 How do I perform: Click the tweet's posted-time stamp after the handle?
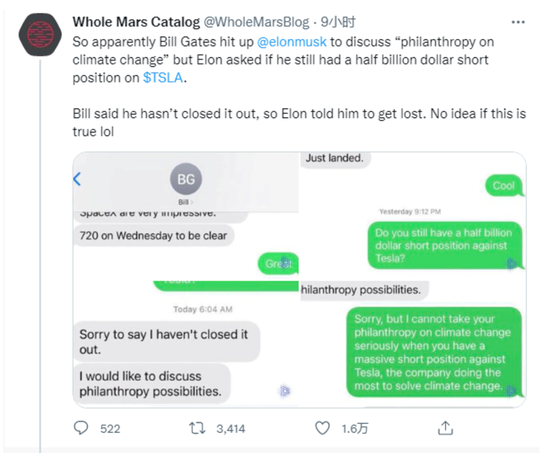pyautogui.click(x=338, y=22)
